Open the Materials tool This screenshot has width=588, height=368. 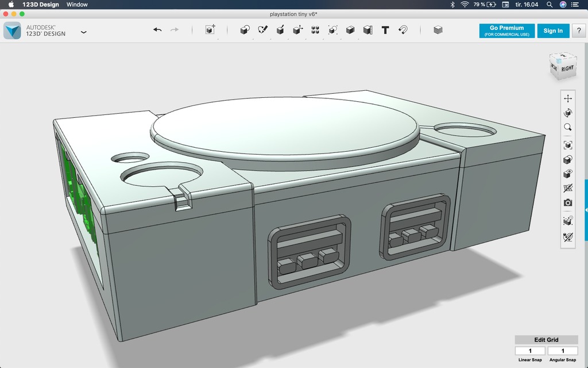[438, 30]
